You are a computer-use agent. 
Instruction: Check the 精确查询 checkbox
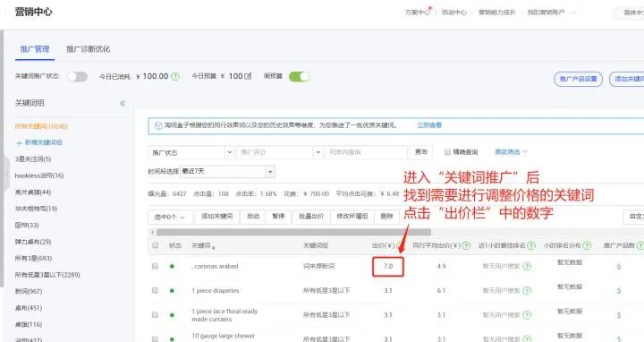(447, 152)
